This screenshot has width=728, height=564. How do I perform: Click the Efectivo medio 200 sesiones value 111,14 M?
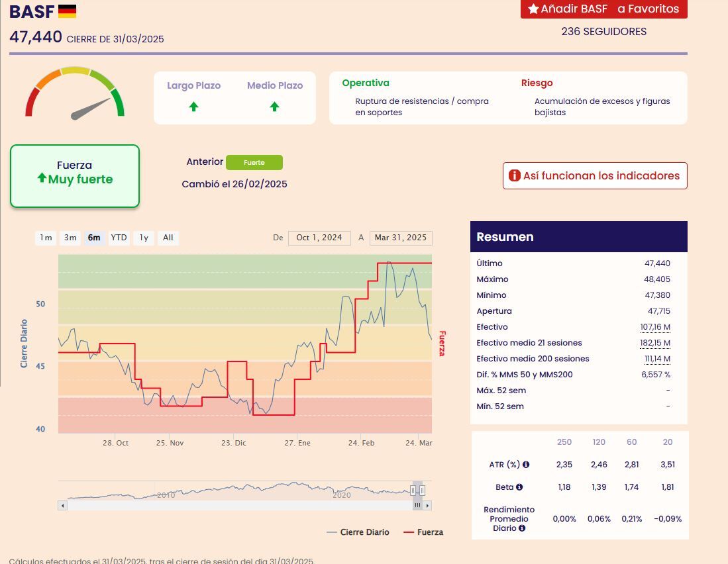click(657, 359)
